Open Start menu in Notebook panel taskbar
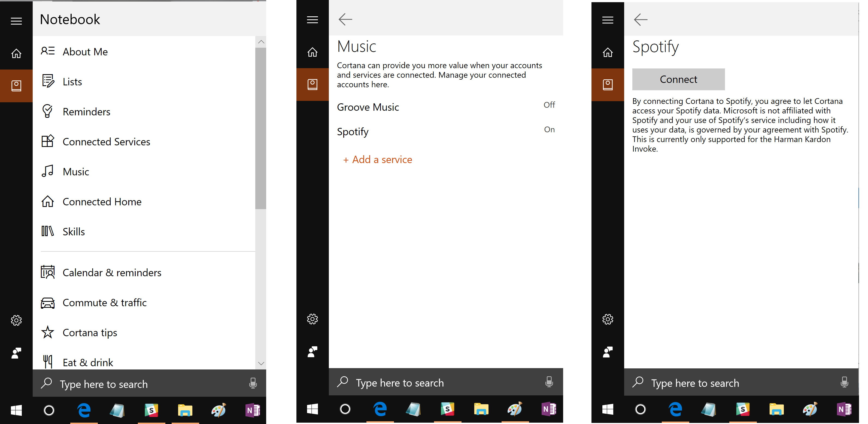This screenshot has width=868, height=424. click(16, 411)
